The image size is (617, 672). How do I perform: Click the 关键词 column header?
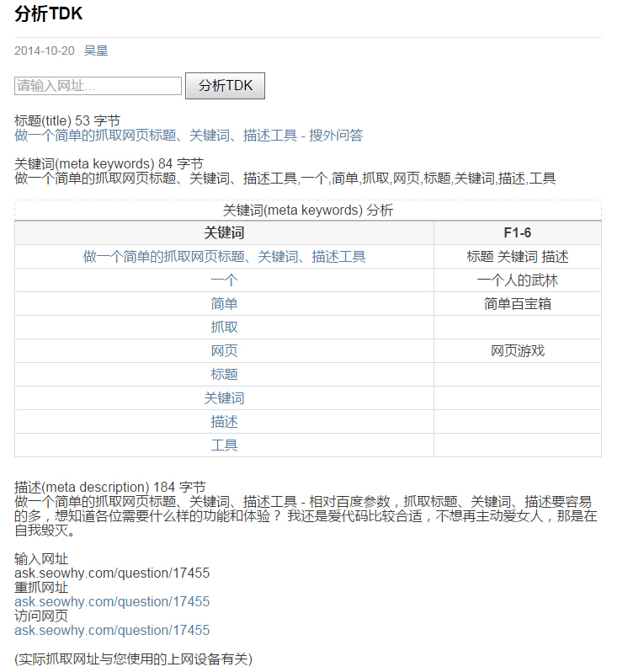[224, 232]
